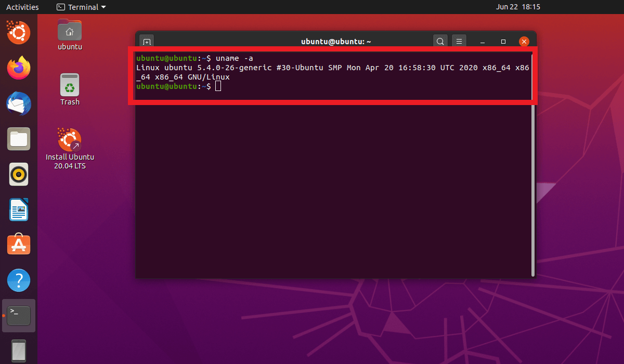Click the search icon in terminal titlebar
Image resolution: width=624 pixels, height=364 pixels.
pos(440,41)
